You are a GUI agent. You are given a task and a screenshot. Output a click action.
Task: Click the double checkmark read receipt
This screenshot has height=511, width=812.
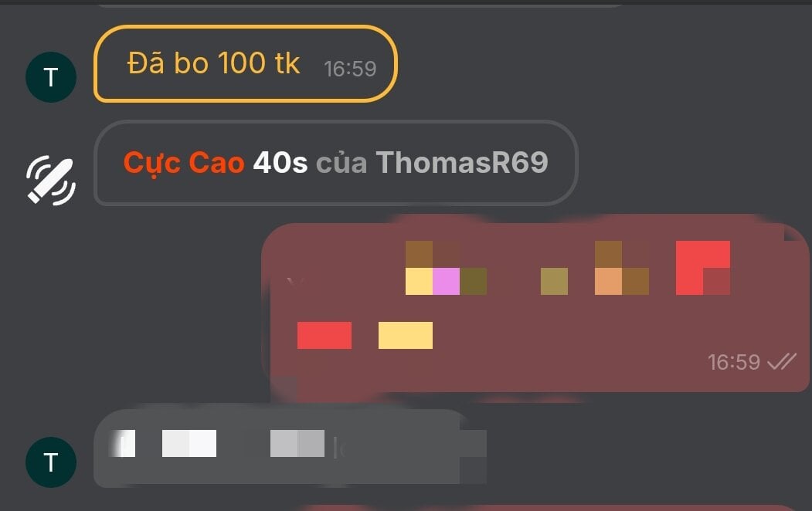click(781, 361)
